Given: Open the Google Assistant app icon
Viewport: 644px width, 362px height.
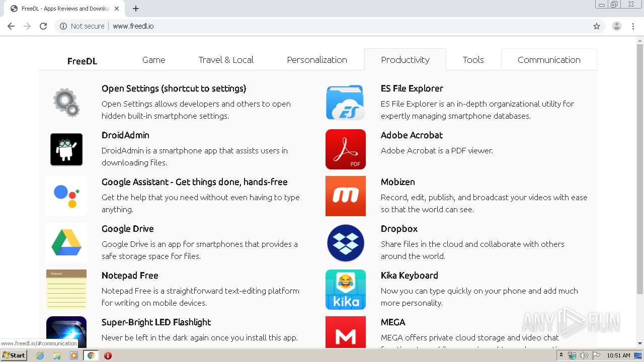Looking at the screenshot, I should (x=66, y=196).
